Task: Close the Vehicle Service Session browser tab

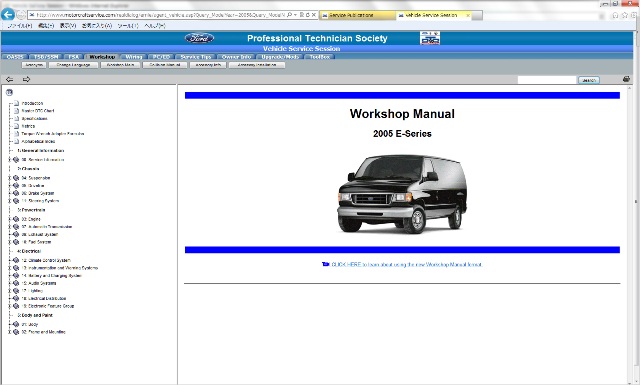Action: click(x=468, y=15)
